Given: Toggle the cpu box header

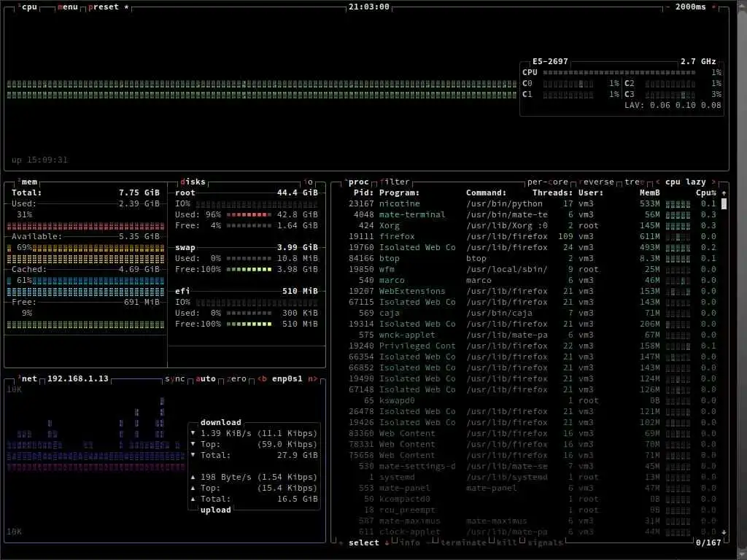Looking at the screenshot, I should (27, 7).
